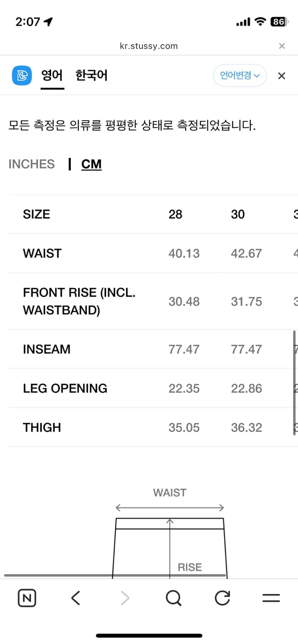The height and width of the screenshot is (644, 298).
Task: Open the 언어변경 language dropdown
Action: click(x=240, y=76)
